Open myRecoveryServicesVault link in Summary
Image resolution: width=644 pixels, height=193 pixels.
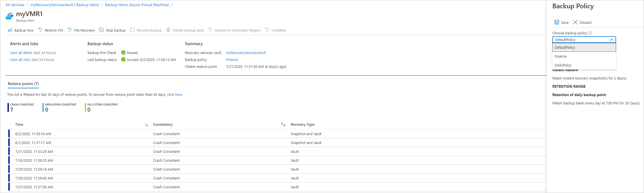point(246,53)
